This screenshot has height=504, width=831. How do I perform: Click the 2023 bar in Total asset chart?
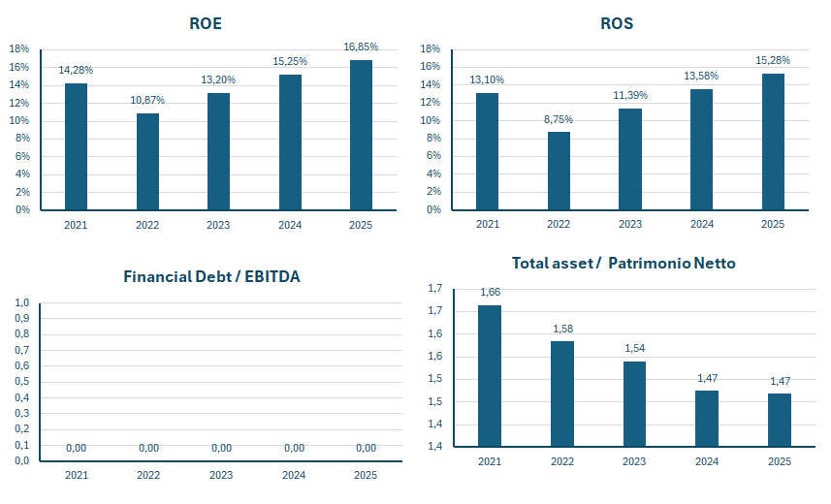(634, 404)
